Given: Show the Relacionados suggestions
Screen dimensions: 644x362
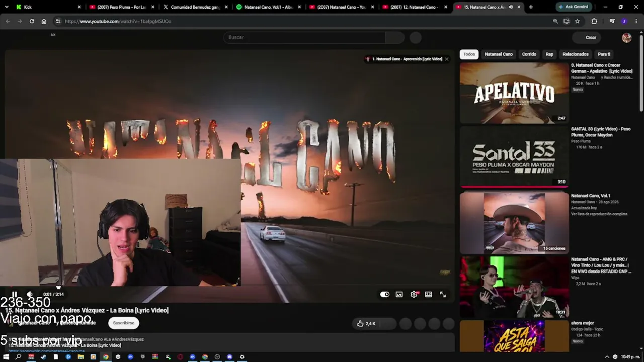Looking at the screenshot, I should tap(576, 54).
